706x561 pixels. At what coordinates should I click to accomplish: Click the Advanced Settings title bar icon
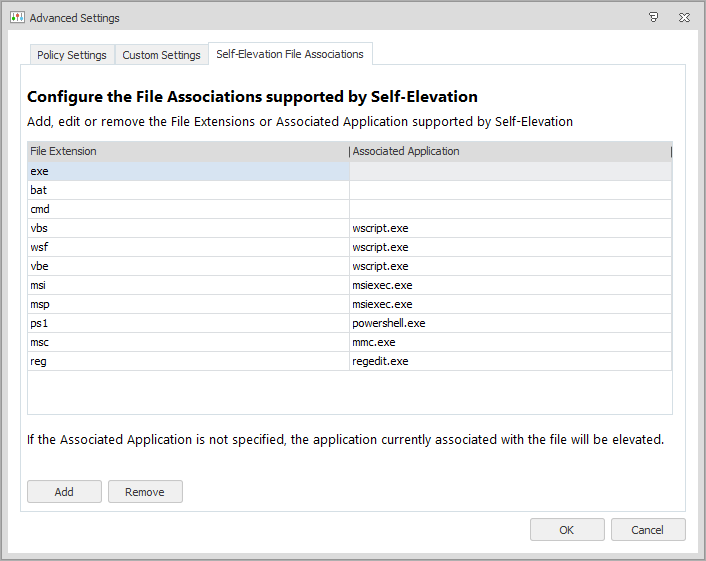coord(17,18)
